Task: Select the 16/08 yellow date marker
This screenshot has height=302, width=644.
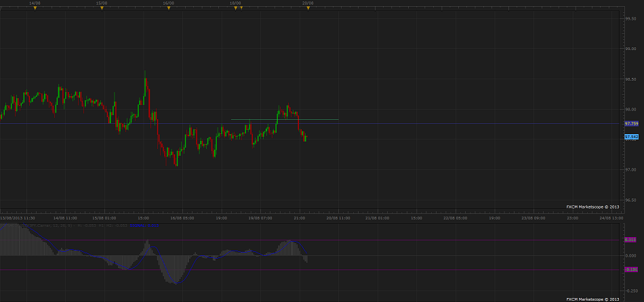Action: click(x=168, y=7)
